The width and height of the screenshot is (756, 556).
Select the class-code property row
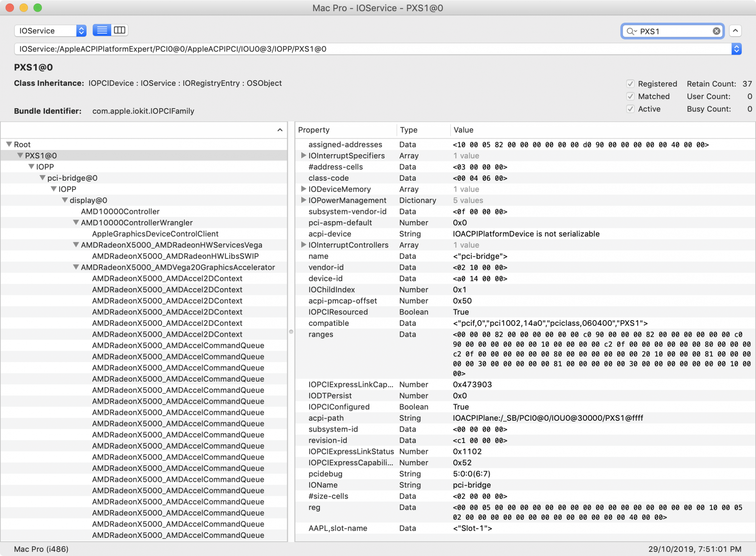pyautogui.click(x=525, y=178)
